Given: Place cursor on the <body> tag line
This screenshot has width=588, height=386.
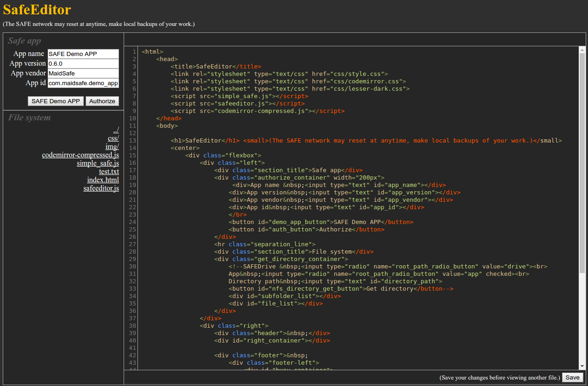Looking at the screenshot, I should pyautogui.click(x=167, y=126).
